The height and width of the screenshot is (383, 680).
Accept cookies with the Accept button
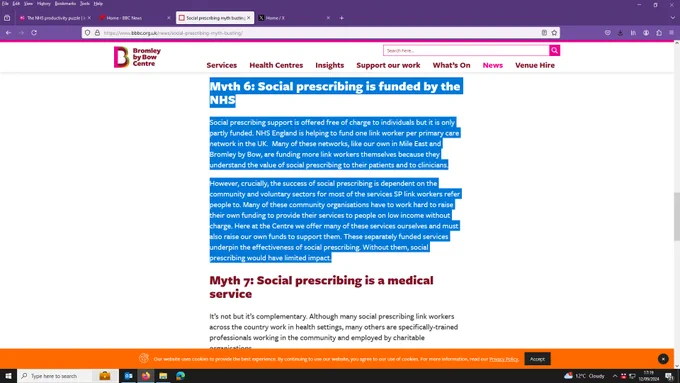[x=537, y=359]
